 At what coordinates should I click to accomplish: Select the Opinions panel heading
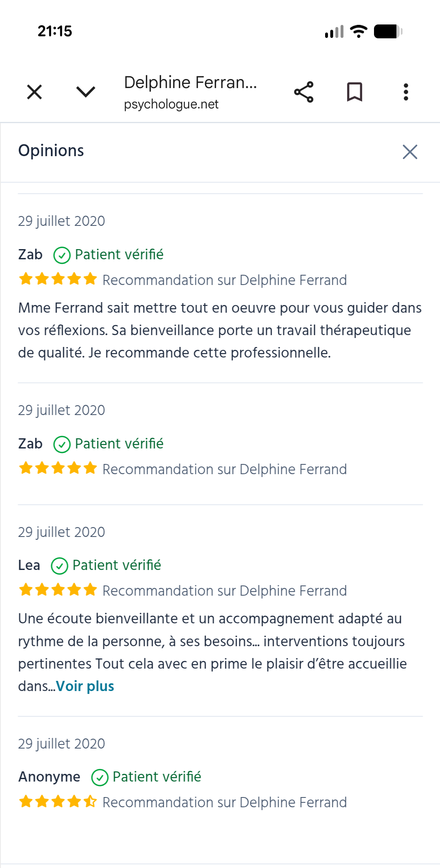click(x=51, y=150)
